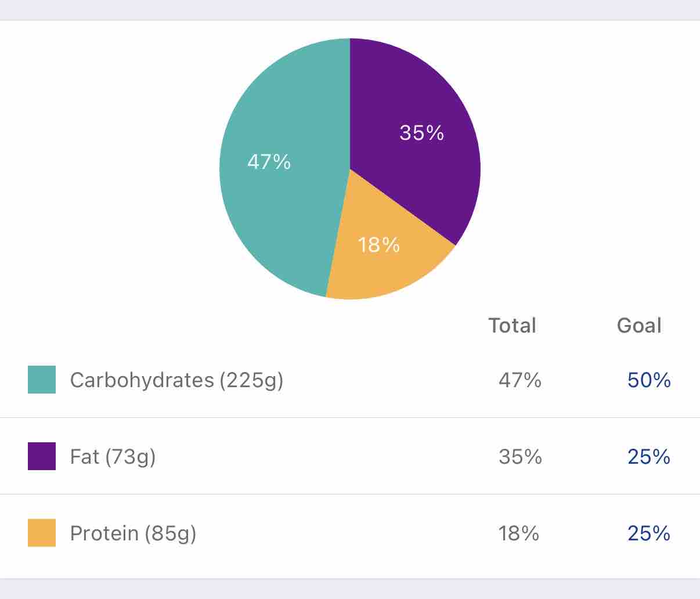Screen dimensions: 700x599
Task: Select the Fat (73g) row label
Action: (113, 457)
